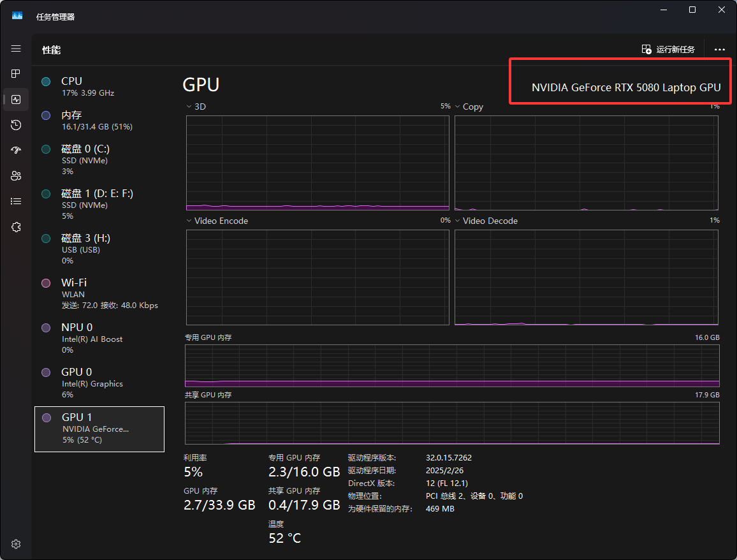
Task: Click the 任务管理器 window title
Action: pos(55,17)
